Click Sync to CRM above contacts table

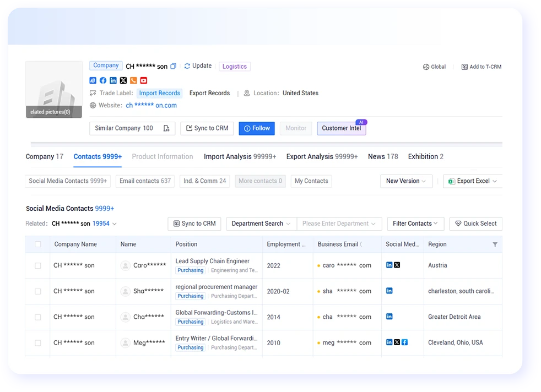(x=194, y=224)
